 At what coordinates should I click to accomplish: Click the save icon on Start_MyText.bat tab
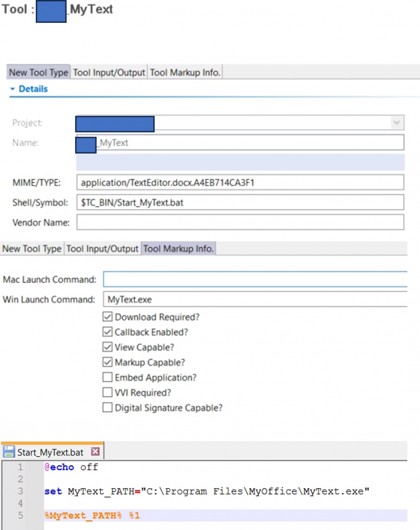coord(9,452)
